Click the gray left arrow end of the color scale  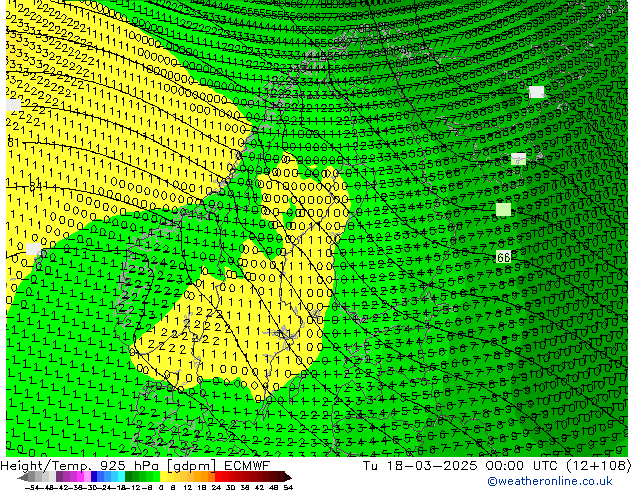23,477
